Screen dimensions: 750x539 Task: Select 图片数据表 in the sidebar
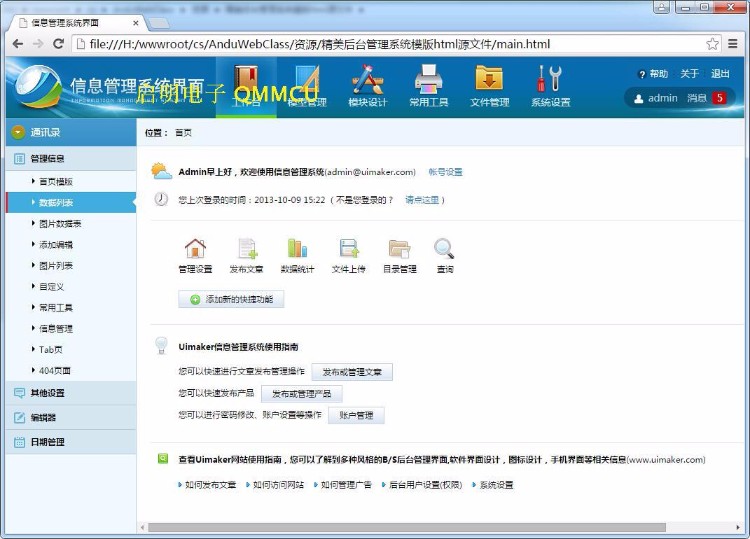60,223
